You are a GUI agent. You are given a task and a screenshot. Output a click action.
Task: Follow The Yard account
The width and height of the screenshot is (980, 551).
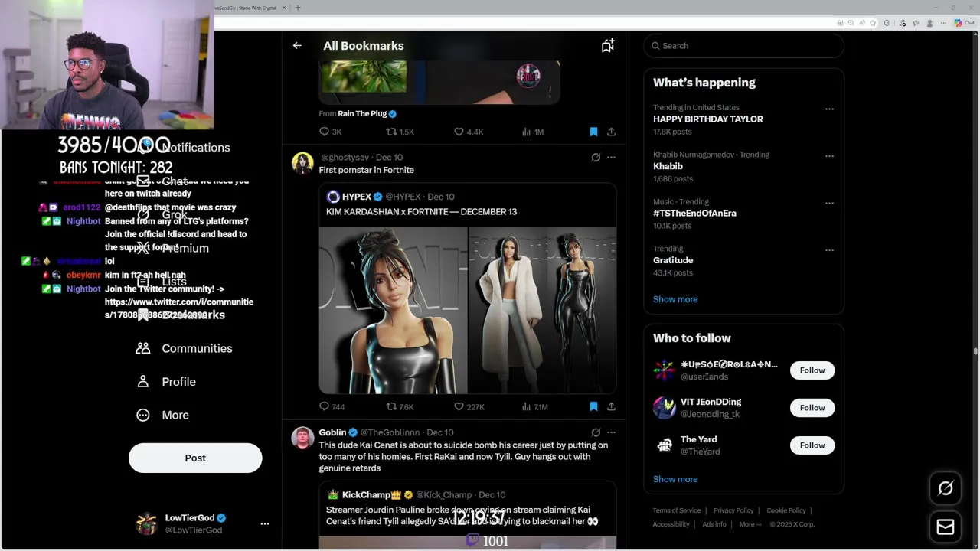[812, 445]
